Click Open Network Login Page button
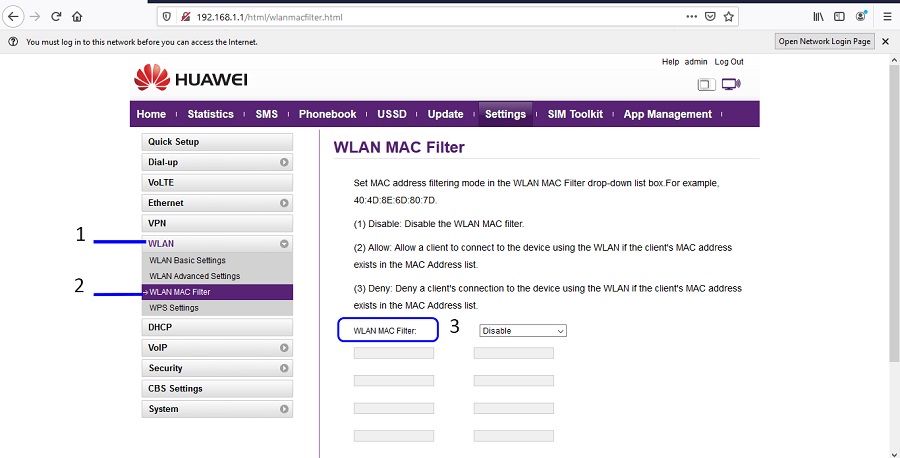Viewport: 900px width, 458px height. click(x=825, y=41)
